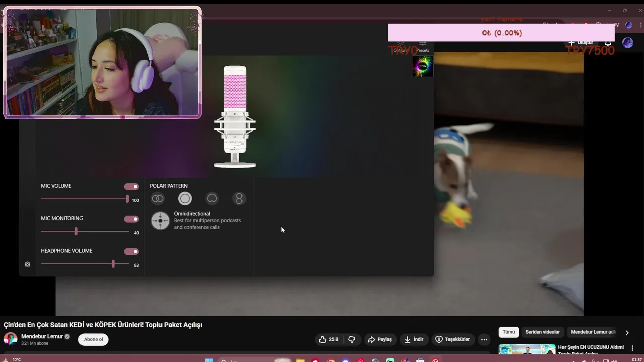Open File Explorer from the taskbar
This screenshot has height=362, width=644.
300,360
